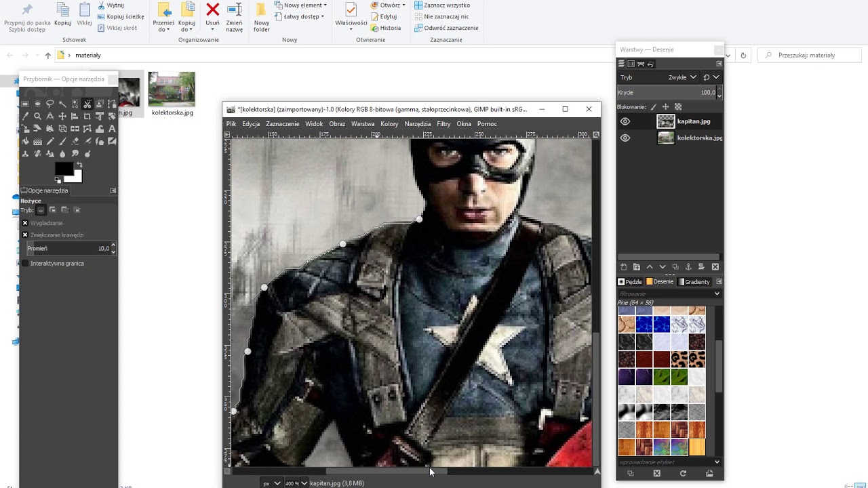Hide the kolektorska.jpg layer
The image size is (868, 488).
click(x=625, y=138)
